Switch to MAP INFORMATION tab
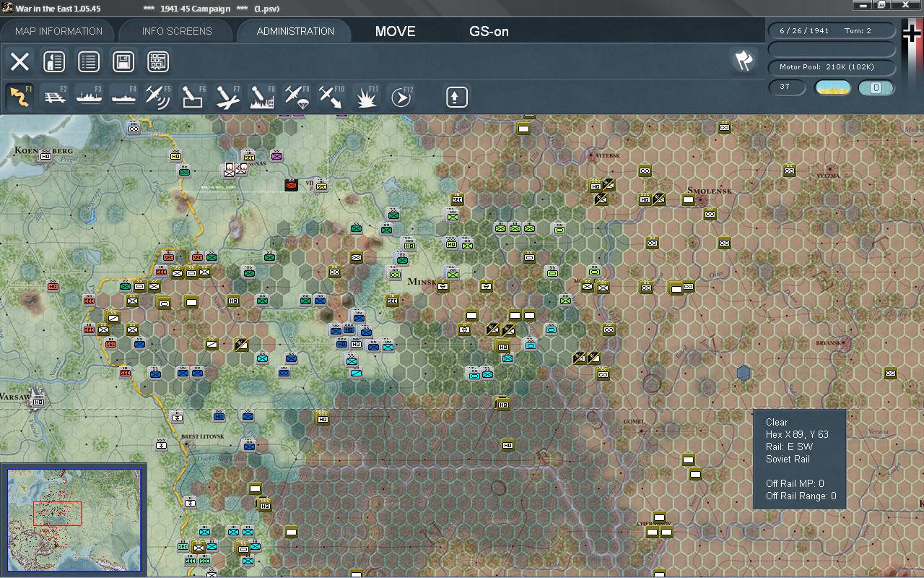Screen dimensions: 924x578 58,31
